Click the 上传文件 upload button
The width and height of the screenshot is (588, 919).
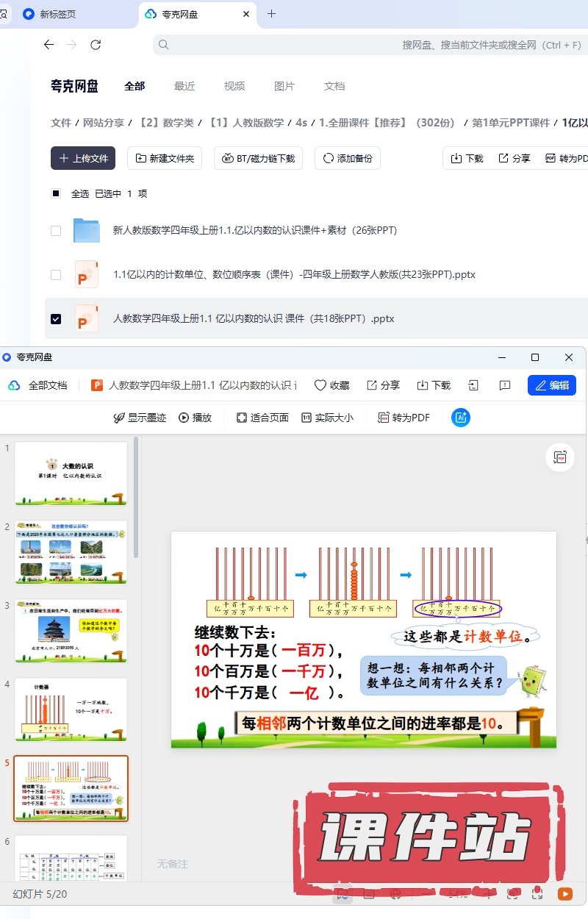pyautogui.click(x=83, y=158)
